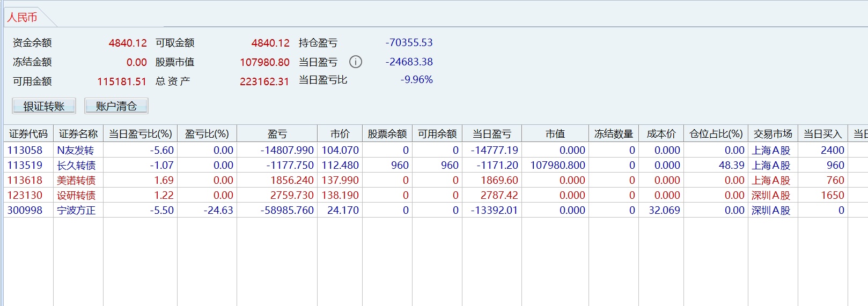Click the 盈亏比(%) column header

207,133
